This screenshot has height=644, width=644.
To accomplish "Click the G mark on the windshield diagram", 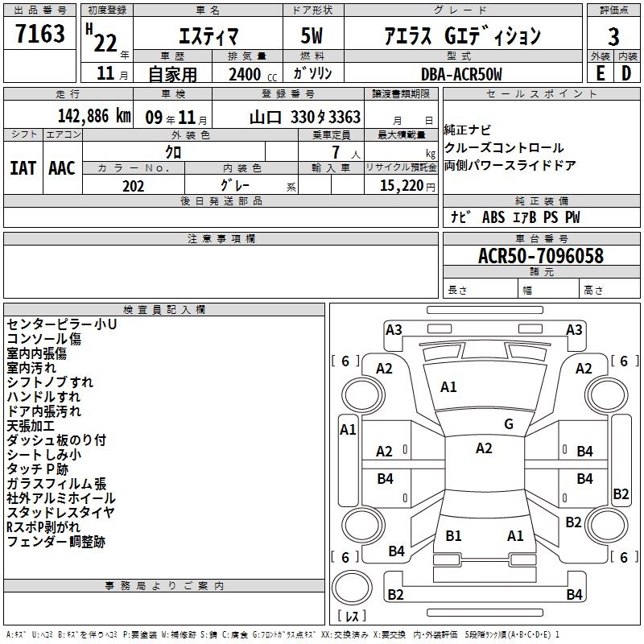I will tap(509, 424).
